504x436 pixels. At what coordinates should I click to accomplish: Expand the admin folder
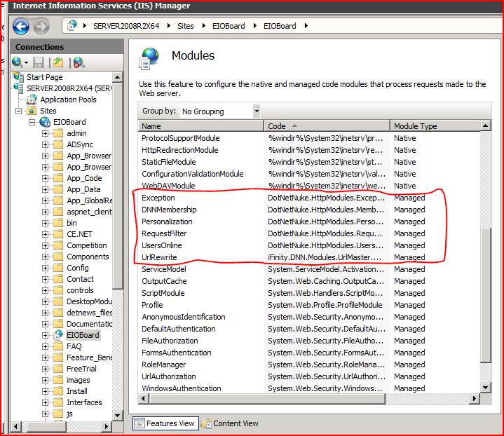coord(46,133)
